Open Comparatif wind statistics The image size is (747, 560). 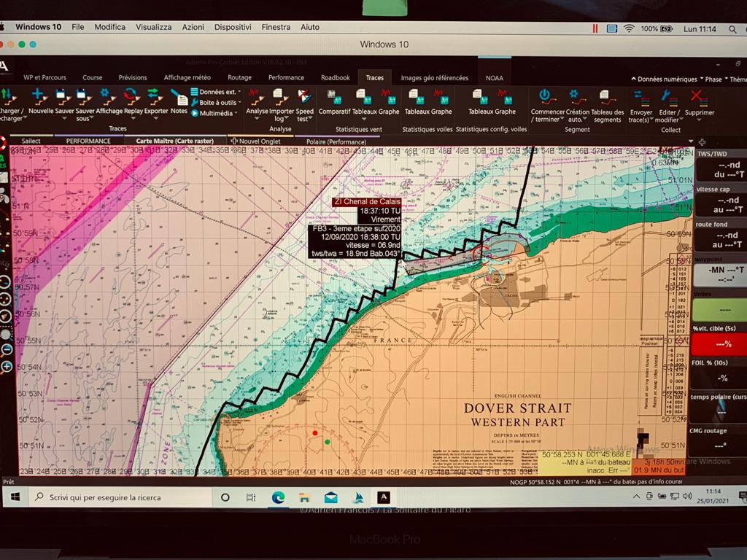[334, 97]
